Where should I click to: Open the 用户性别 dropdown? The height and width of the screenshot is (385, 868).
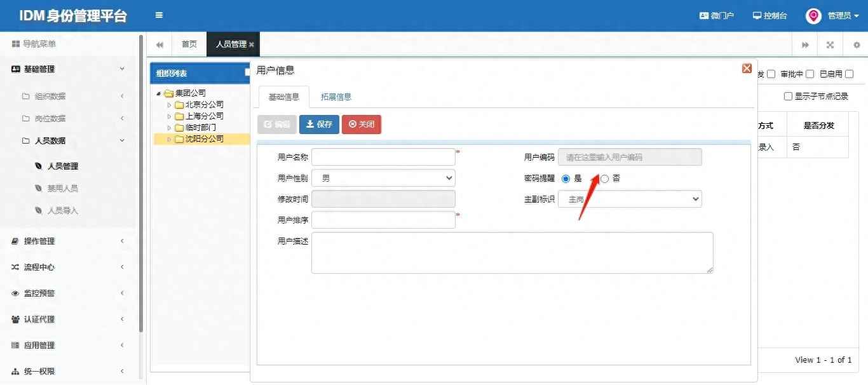[383, 179]
